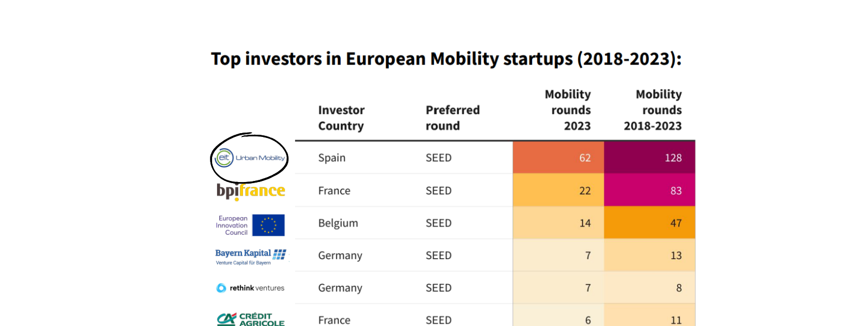Screen dimensions: 868x326
Task: Click the cell showing 14 rounds
Action: click(558, 223)
